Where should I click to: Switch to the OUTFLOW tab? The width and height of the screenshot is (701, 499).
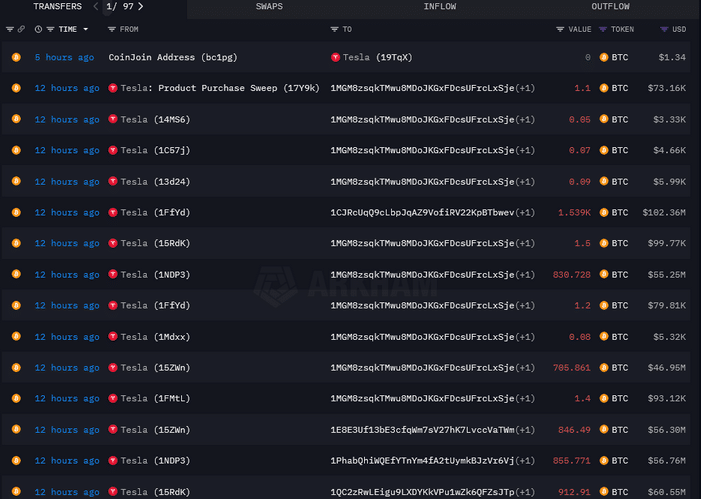click(610, 6)
